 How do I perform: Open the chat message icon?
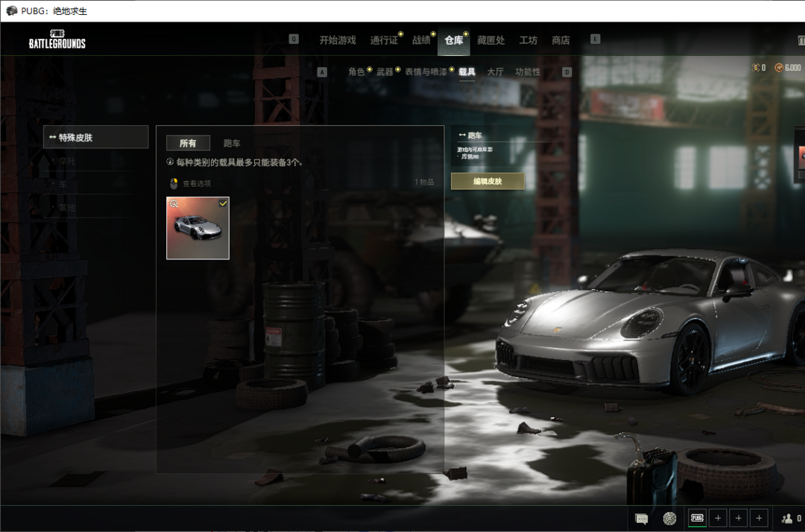click(641, 519)
